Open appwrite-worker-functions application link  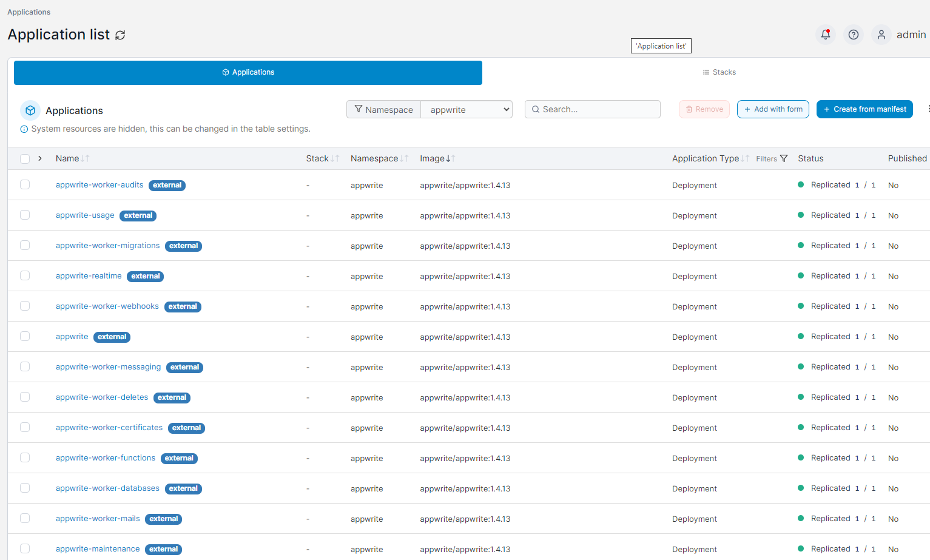[x=106, y=458]
